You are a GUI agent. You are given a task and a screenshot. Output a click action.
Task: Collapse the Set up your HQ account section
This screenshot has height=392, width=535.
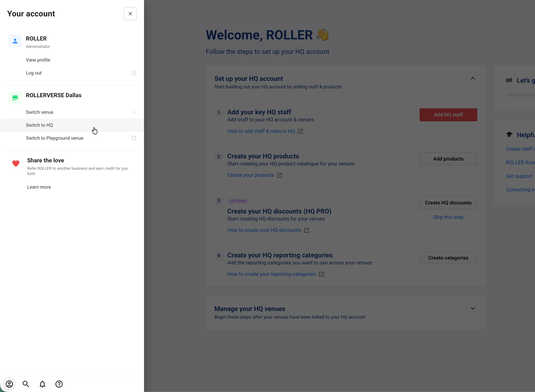point(473,78)
